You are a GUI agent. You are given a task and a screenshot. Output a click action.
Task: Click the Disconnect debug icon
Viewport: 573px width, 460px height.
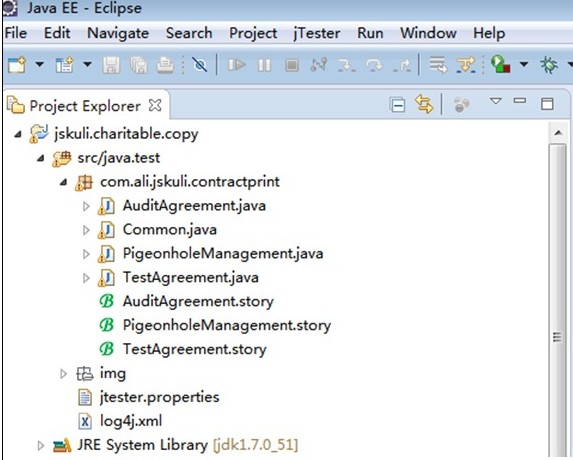coord(319,65)
